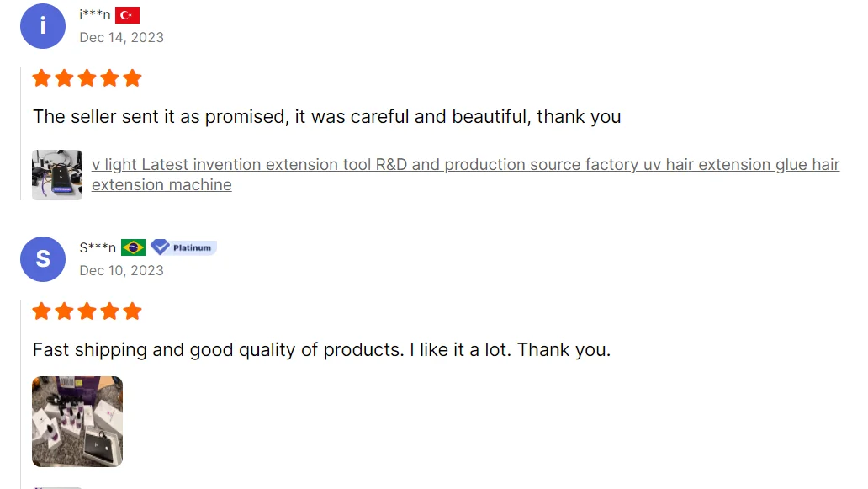Click the reviewer name S***n

pos(98,247)
